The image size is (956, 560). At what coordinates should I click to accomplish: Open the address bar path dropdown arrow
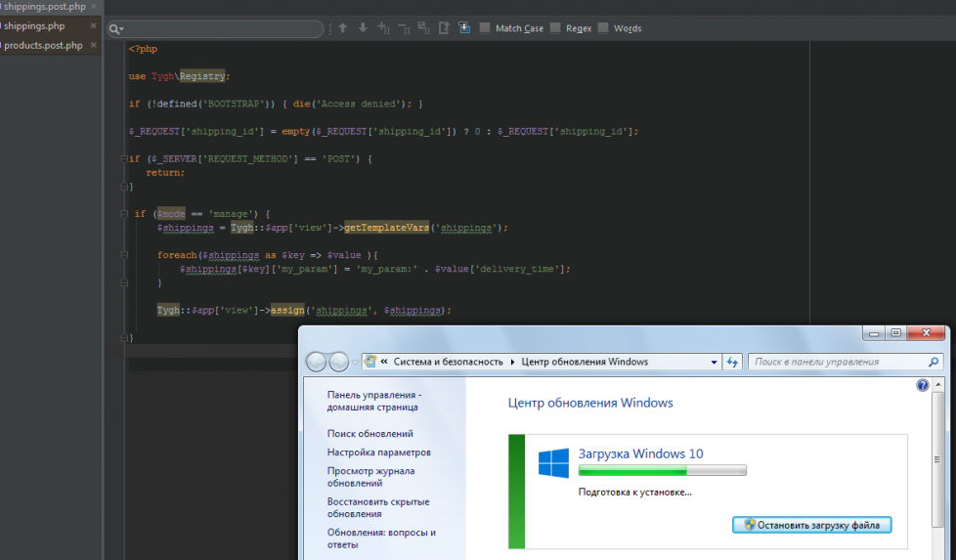click(x=715, y=362)
